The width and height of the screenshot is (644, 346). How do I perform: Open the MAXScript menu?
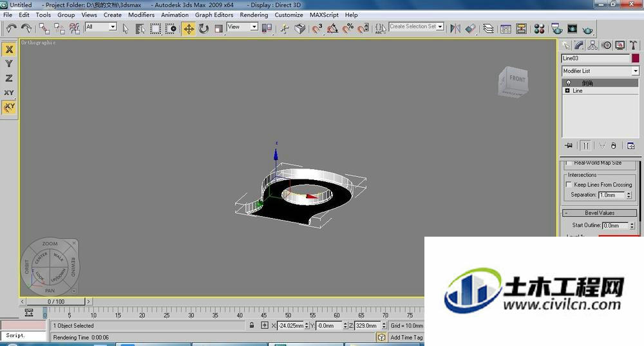tap(324, 15)
